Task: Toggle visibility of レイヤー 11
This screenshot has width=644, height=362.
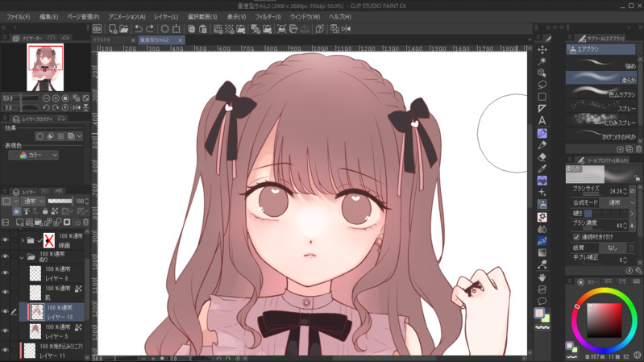Action: click(x=6, y=350)
